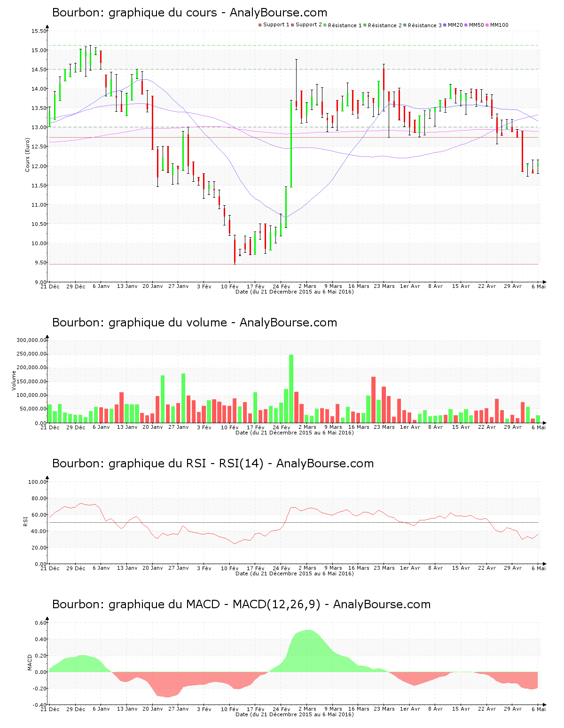
Task: Click the pink MM100 legend swatch
Action: [x=487, y=25]
